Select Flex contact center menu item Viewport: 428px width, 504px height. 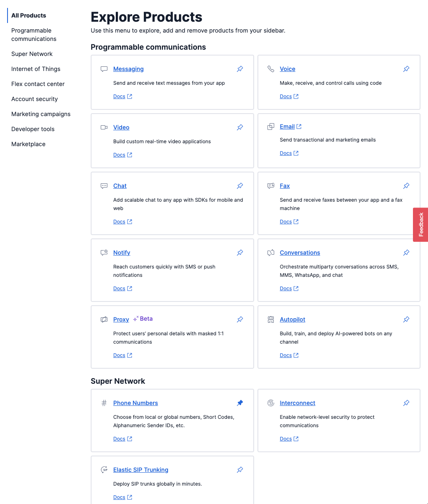38,84
